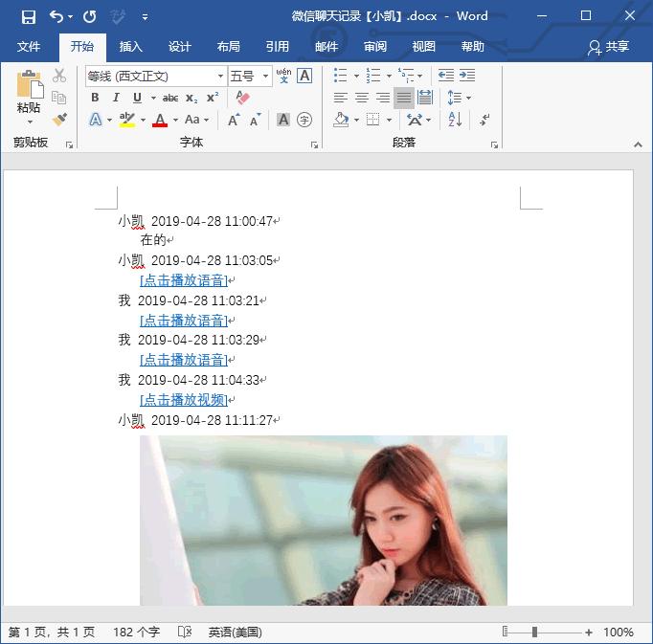Viewport: 653px width, 644px height.
Task: Click the Clear Formatting eraser icon
Action: [x=242, y=98]
